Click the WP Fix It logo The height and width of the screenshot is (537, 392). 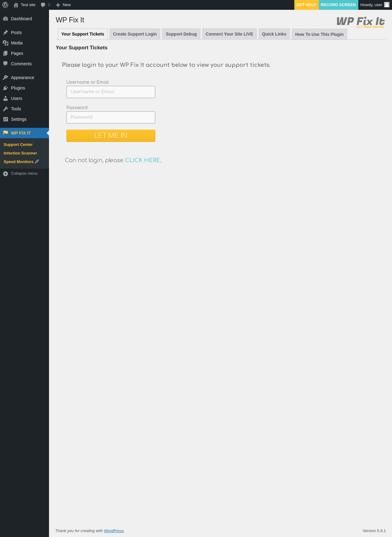point(361,22)
